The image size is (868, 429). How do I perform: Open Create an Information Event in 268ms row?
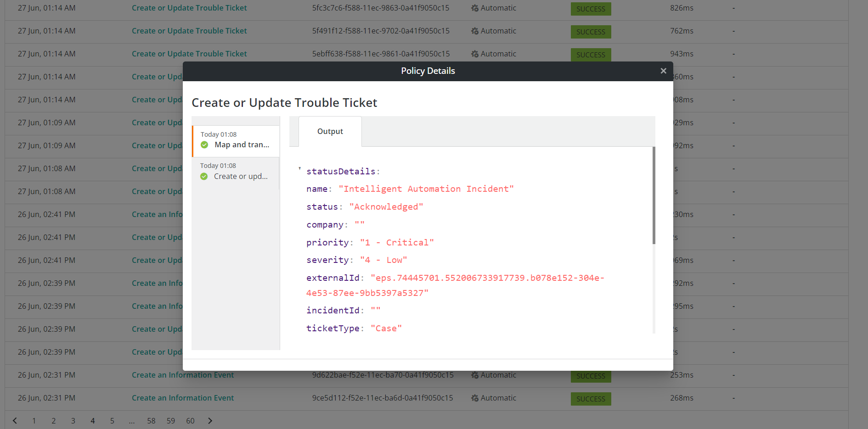pyautogui.click(x=183, y=398)
